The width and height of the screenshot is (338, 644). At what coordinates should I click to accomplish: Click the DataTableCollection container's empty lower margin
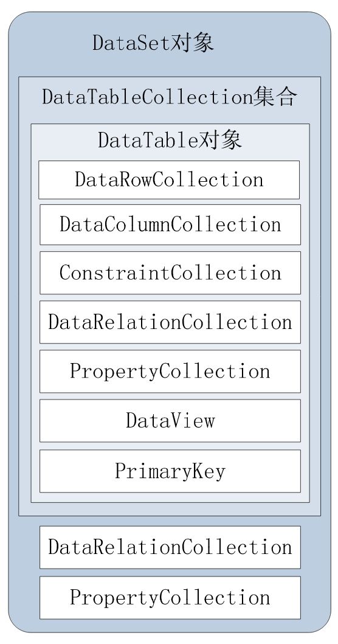click(x=170, y=509)
